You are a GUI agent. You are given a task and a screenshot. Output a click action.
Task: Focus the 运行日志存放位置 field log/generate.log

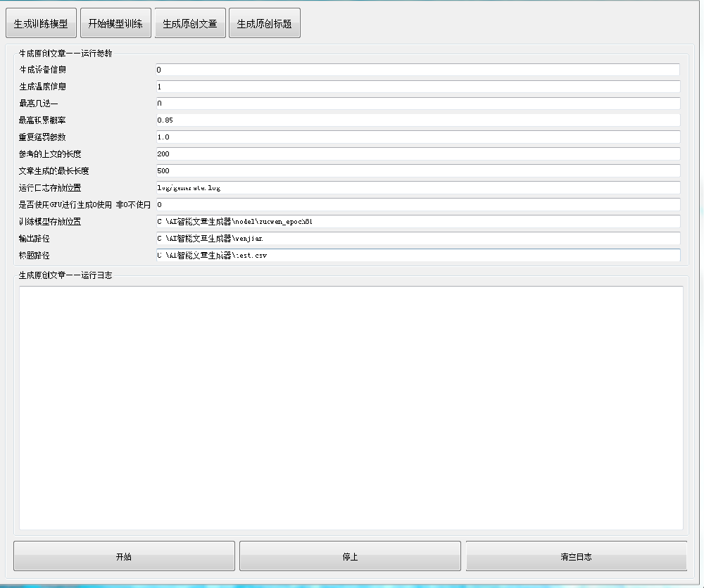(x=418, y=188)
